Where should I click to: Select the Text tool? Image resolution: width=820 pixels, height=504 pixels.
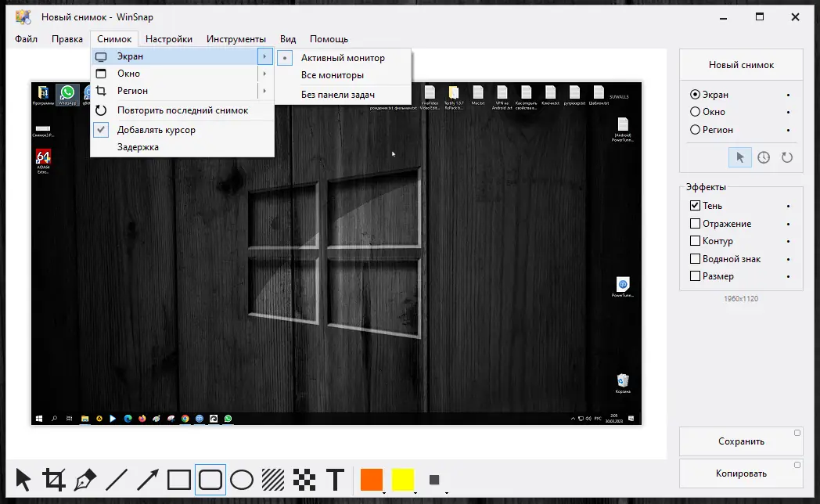(x=335, y=479)
